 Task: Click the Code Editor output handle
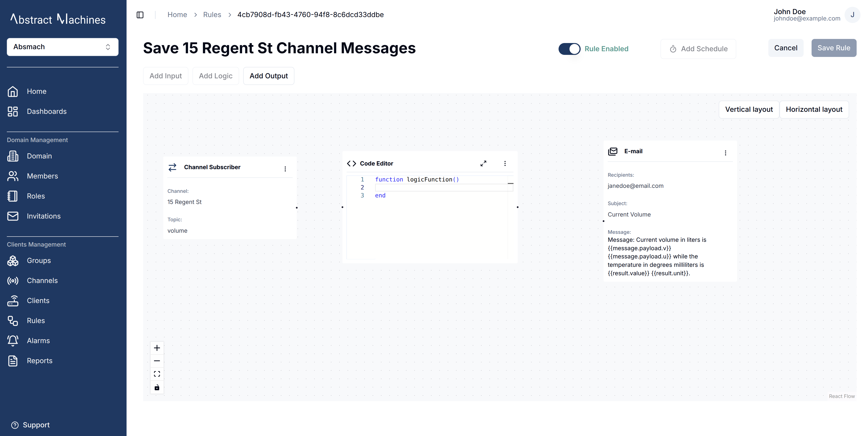[518, 207]
